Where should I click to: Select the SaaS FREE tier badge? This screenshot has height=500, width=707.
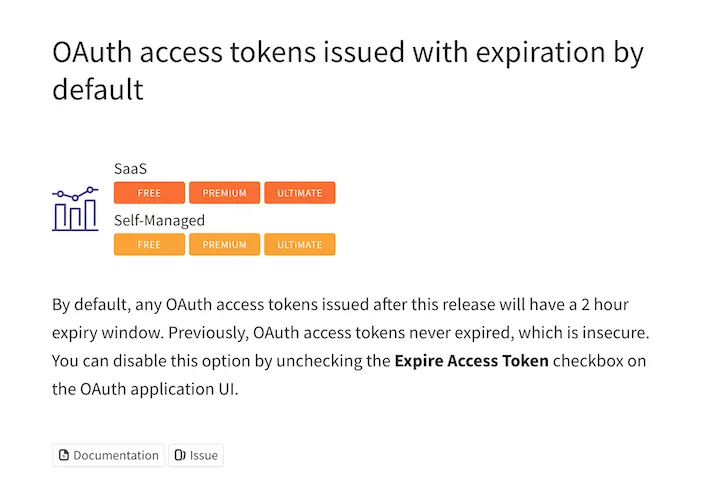pyautogui.click(x=149, y=193)
